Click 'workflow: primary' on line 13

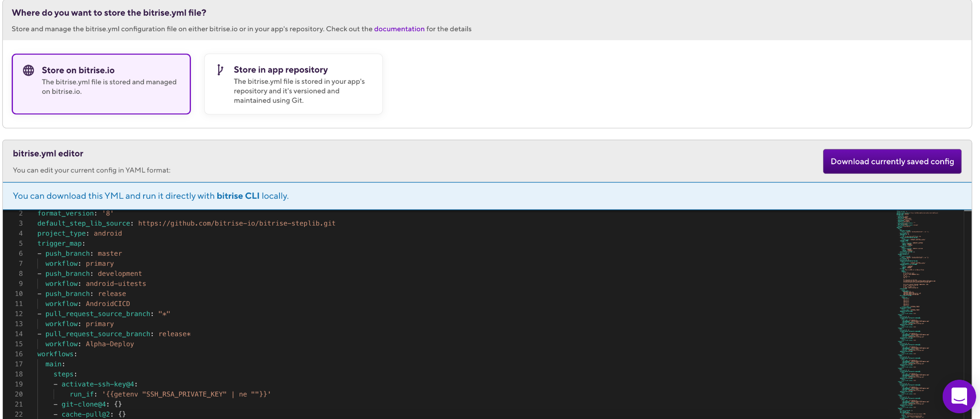[79, 324]
